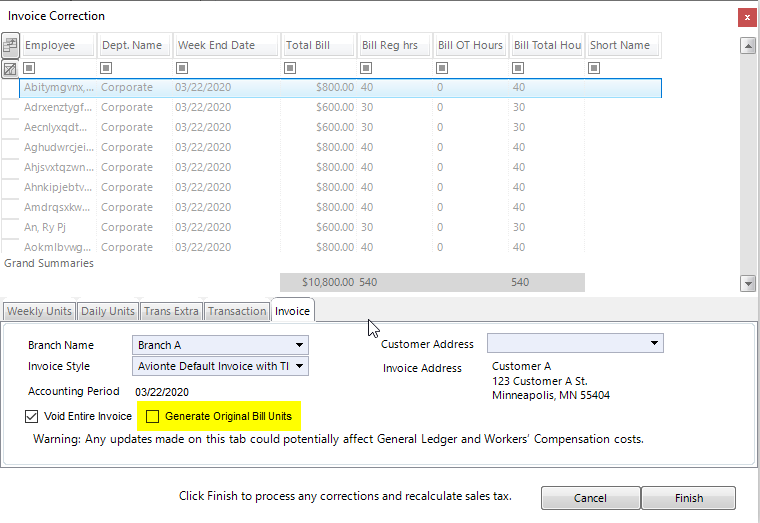The image size is (760, 523).
Task: Click the Grand Summaries label
Action: (x=48, y=263)
